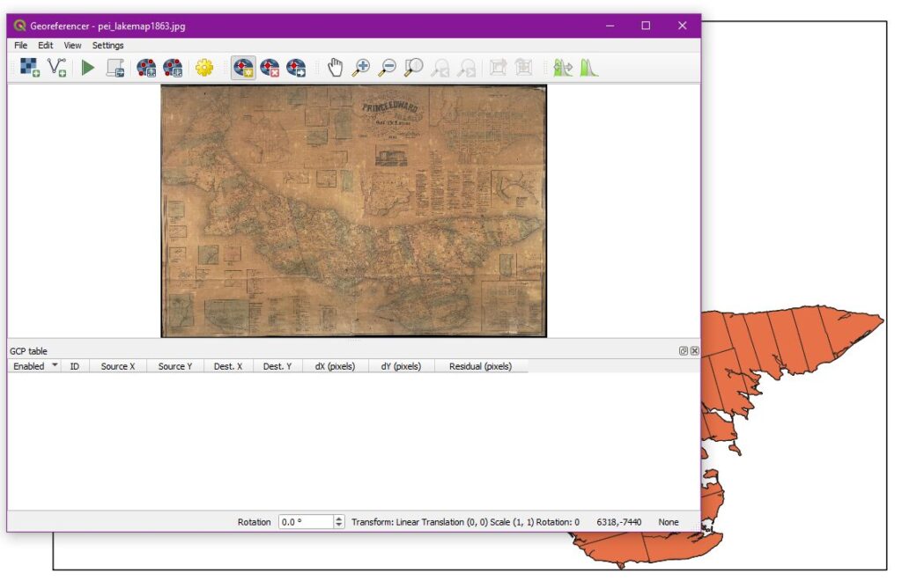Select the Add Point tool
The width and height of the screenshot is (902, 588).
(243, 68)
